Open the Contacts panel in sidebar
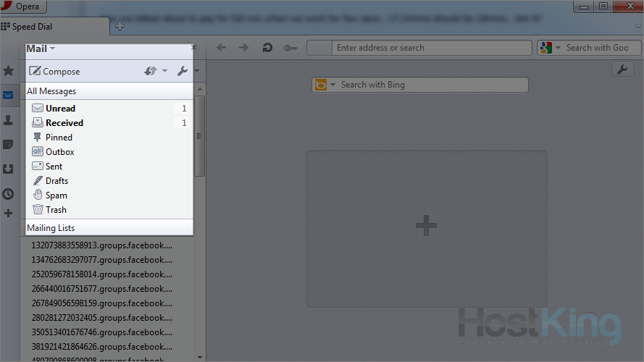The image size is (644, 362). pyautogui.click(x=9, y=120)
